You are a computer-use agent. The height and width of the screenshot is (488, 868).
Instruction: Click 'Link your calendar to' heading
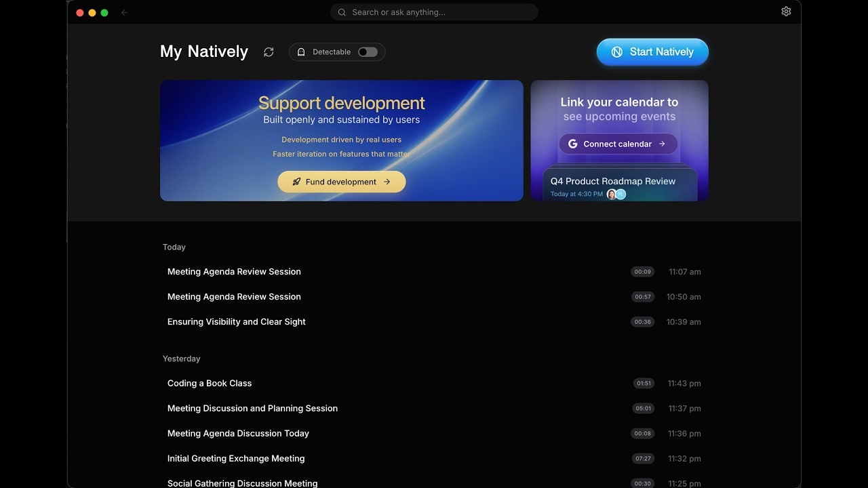tap(619, 102)
